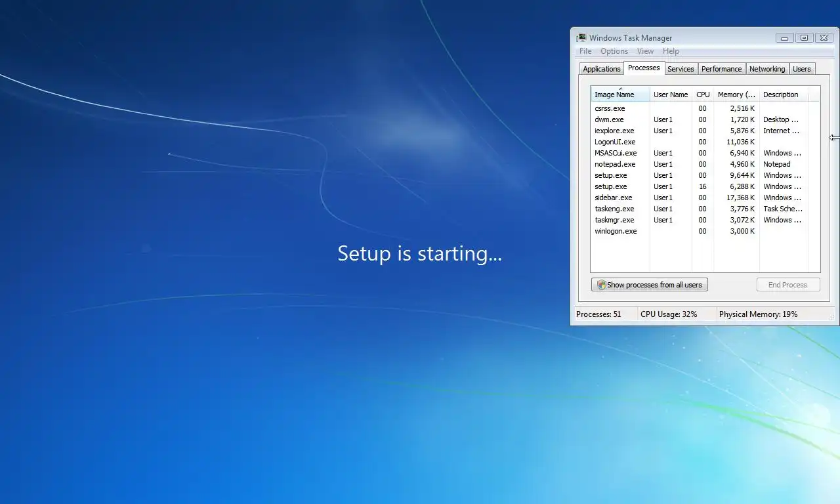Screen dimensions: 840x504
Task: Open the Help menu
Action: [671, 51]
